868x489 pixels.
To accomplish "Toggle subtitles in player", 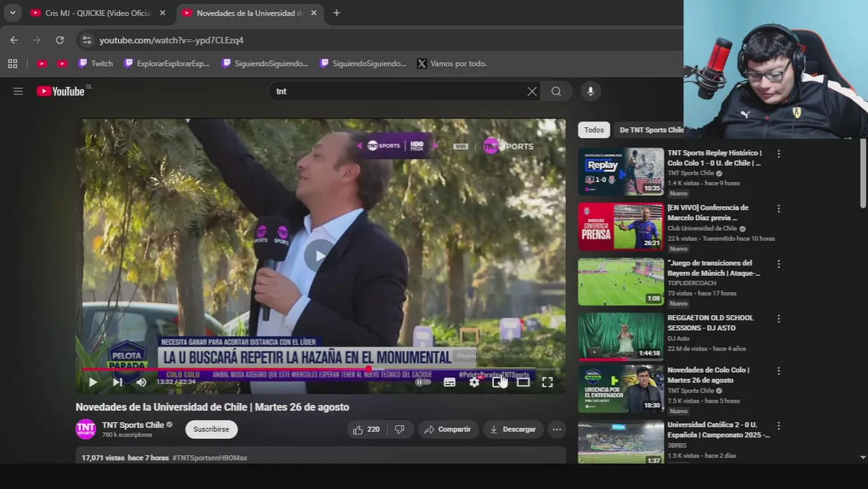I will (450, 382).
